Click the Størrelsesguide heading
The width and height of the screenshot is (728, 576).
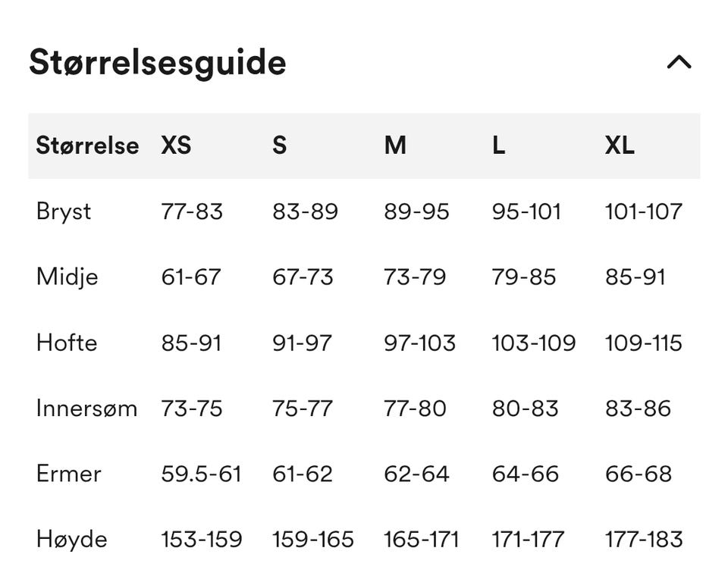[x=158, y=63]
